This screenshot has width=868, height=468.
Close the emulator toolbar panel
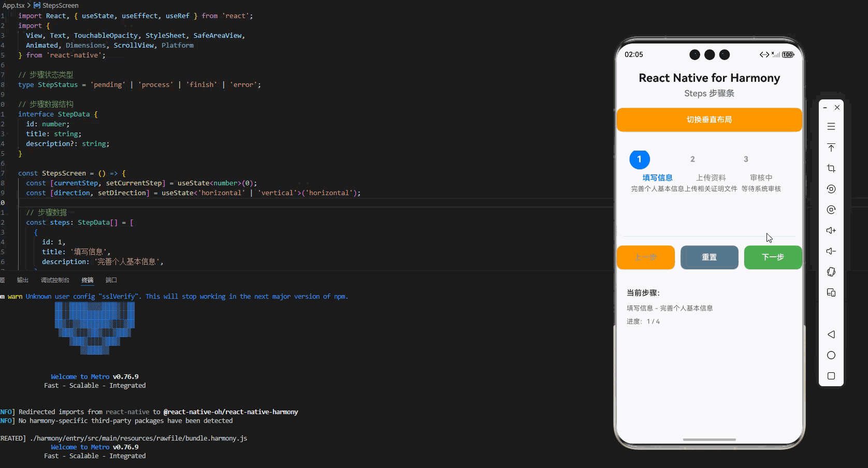point(837,107)
